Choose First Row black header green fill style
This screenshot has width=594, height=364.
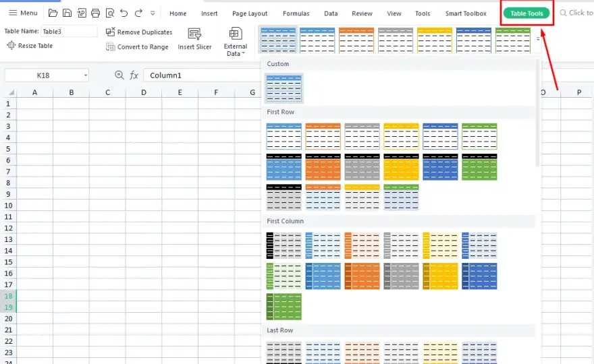coord(480,167)
